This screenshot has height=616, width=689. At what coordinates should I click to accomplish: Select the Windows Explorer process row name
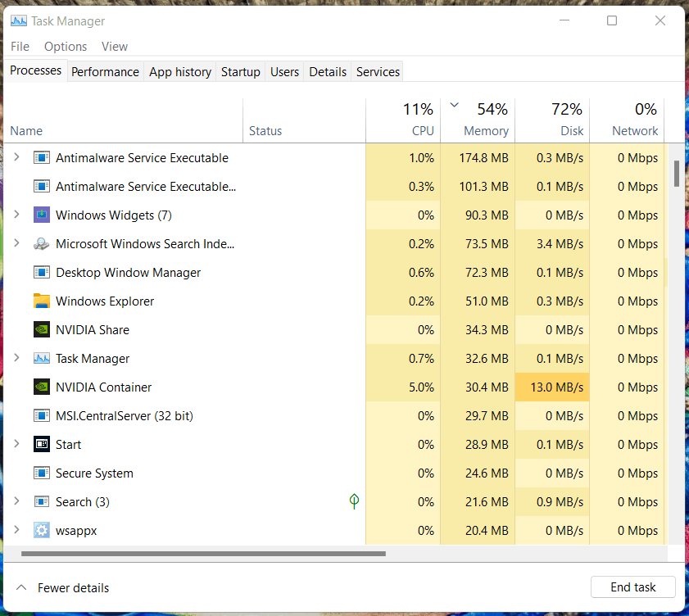click(x=105, y=301)
